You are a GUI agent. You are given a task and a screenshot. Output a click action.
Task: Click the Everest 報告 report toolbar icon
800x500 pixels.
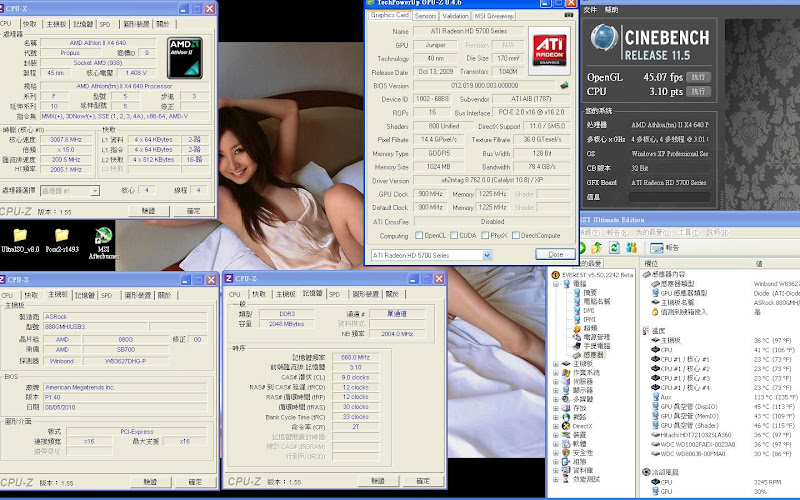[657, 248]
